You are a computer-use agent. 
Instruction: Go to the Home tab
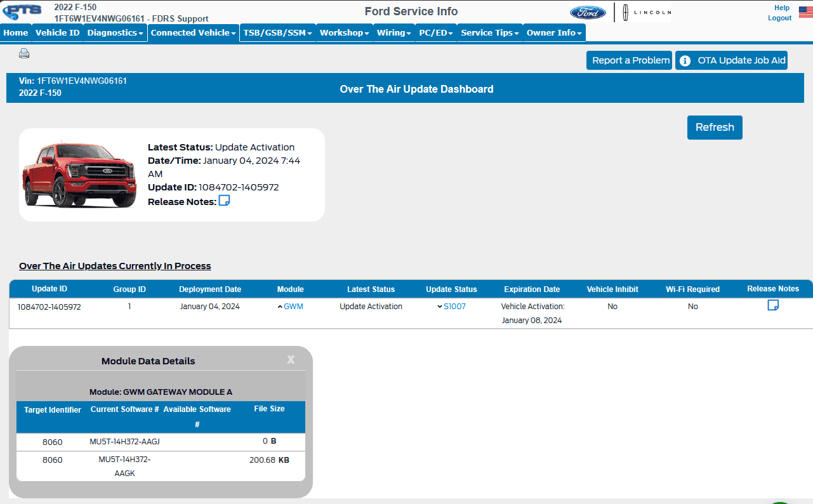(16, 33)
